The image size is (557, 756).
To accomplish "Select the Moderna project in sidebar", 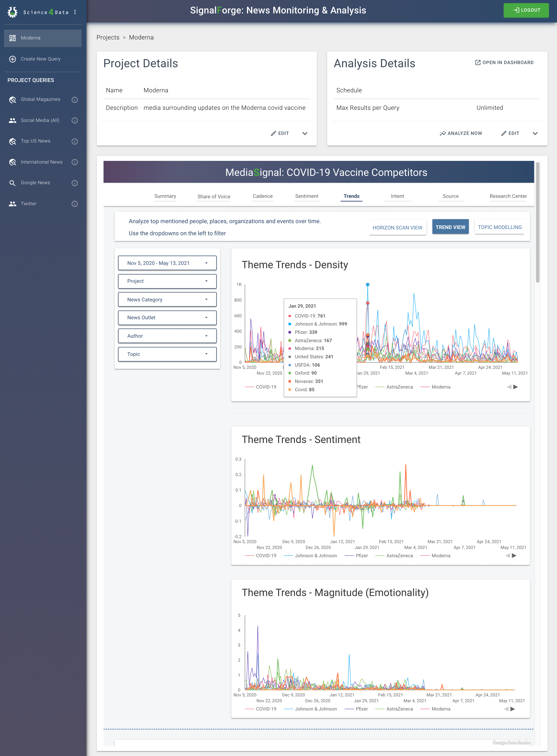I will [43, 38].
